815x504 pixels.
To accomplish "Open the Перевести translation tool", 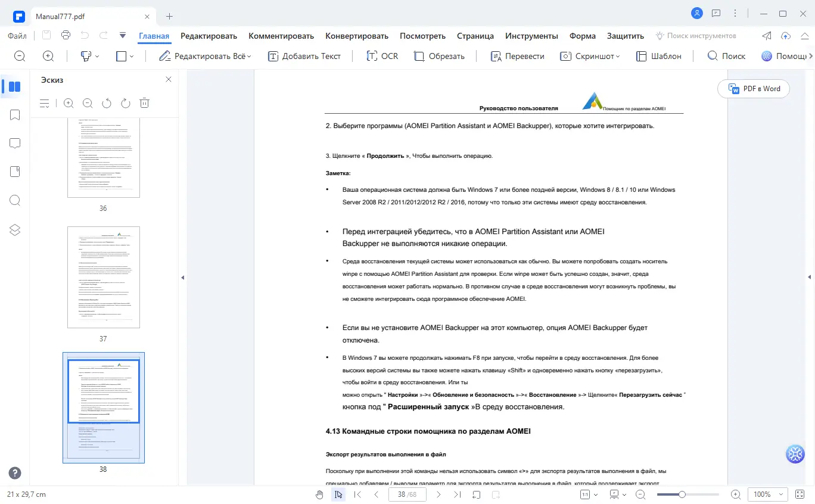I will tap(517, 55).
